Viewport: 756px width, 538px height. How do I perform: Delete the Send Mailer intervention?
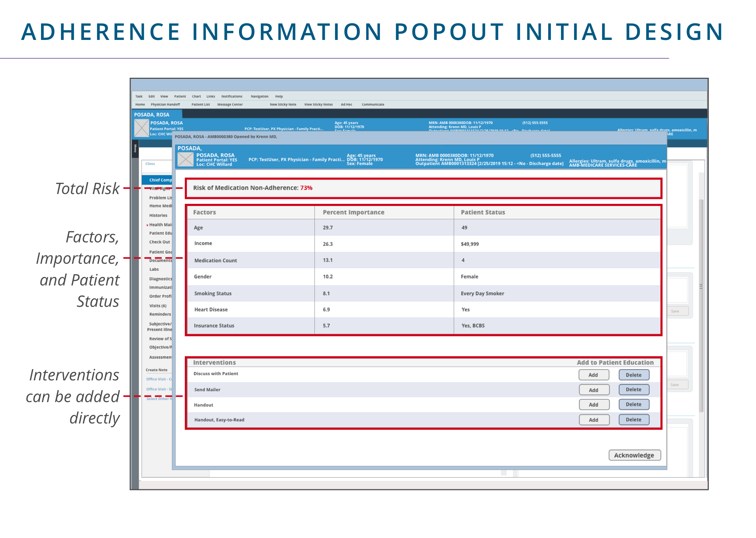pos(633,389)
